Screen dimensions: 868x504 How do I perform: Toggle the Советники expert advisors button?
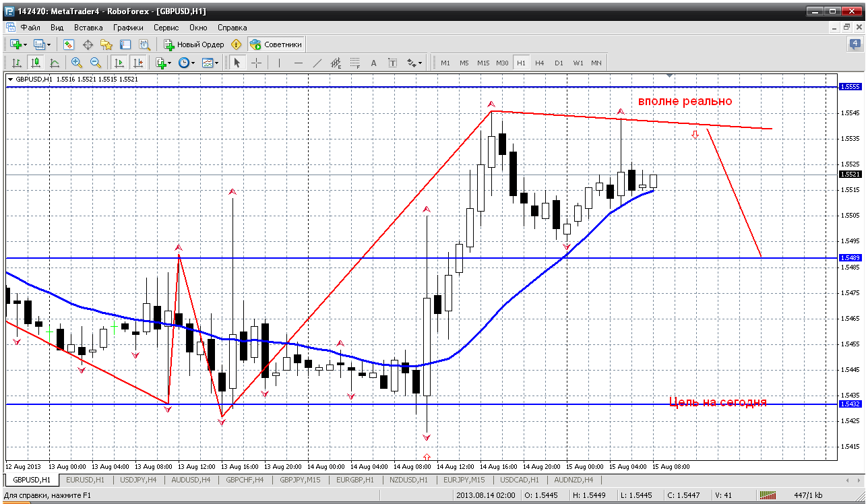coord(276,44)
